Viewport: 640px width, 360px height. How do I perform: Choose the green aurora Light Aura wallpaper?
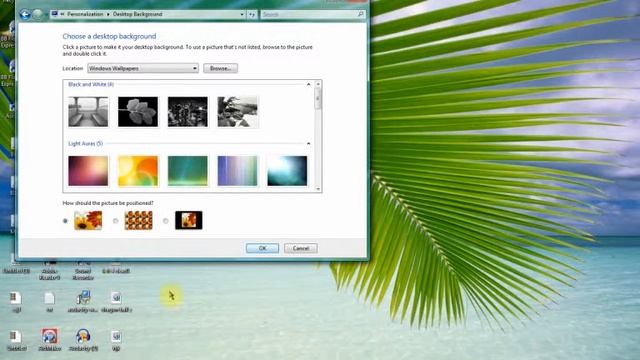(188, 171)
